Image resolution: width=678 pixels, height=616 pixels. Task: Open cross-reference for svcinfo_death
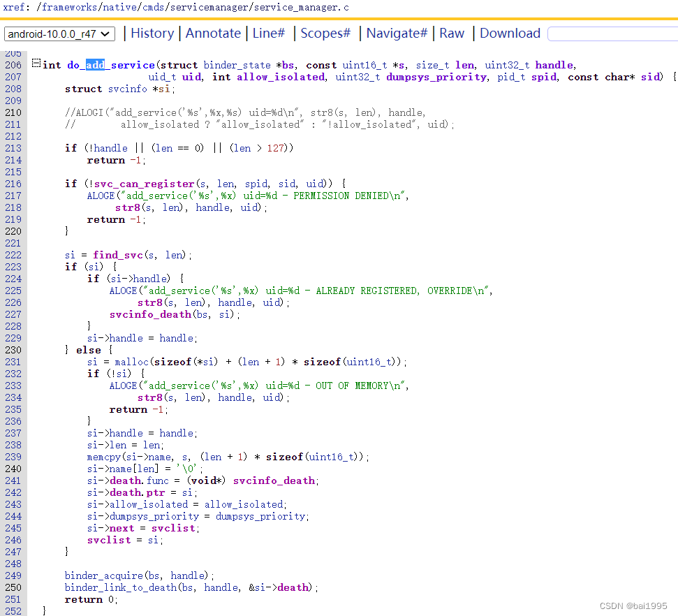pos(150,314)
